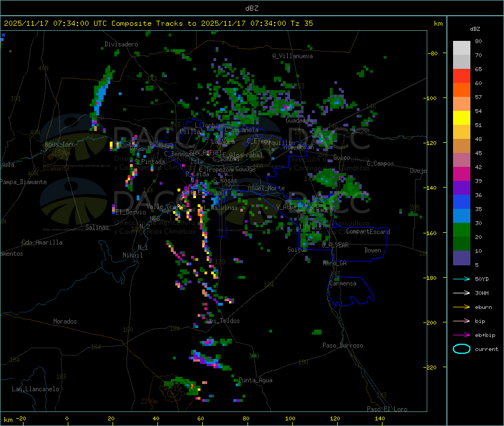
Task: Click the 'dBZ' title at top
Action: (251, 8)
